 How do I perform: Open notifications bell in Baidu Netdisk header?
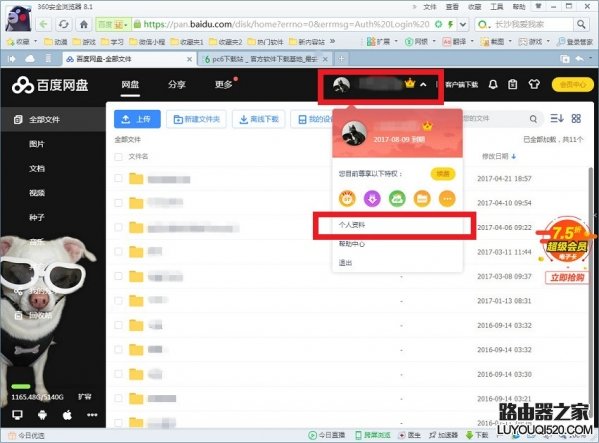(493, 84)
